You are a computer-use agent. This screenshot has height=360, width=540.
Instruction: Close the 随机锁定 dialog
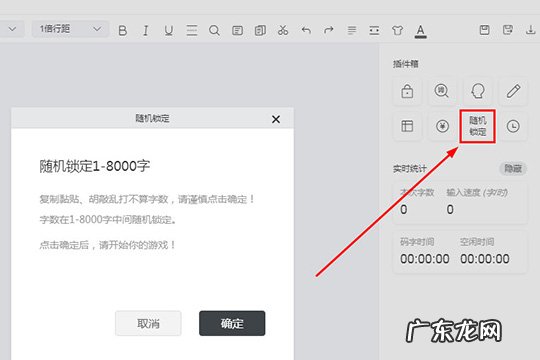[276, 119]
